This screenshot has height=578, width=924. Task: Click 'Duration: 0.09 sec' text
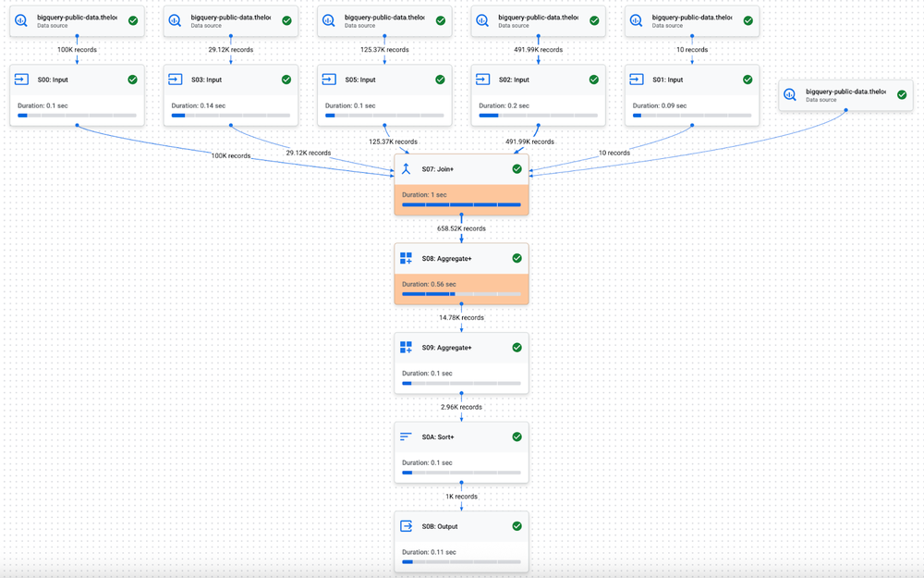coord(660,105)
